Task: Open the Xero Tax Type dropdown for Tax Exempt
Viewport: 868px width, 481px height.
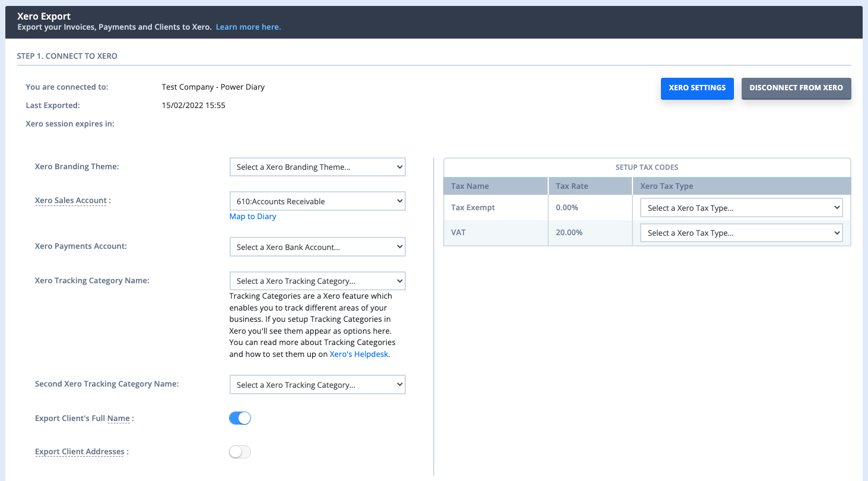Action: 741,207
